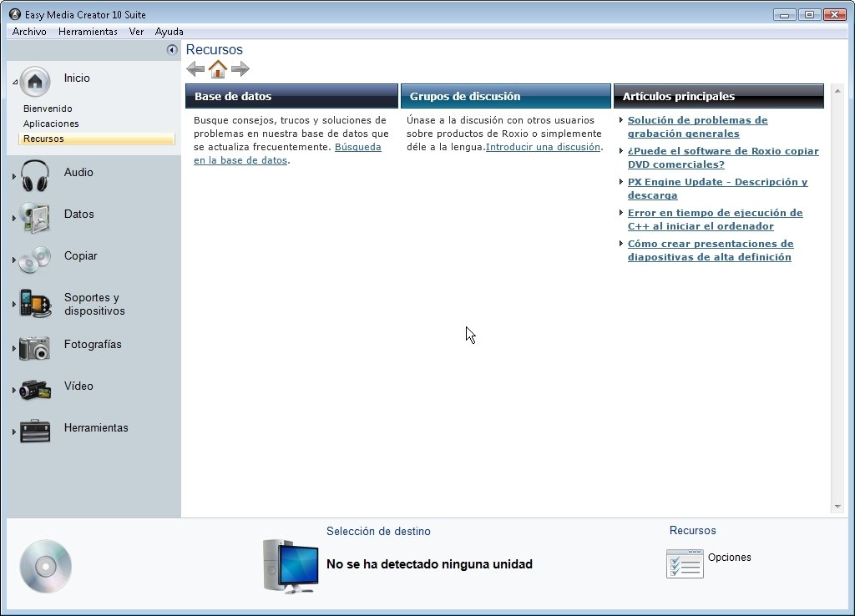Select the highlighted Recursos item
This screenshot has height=616, width=855.
[97, 139]
